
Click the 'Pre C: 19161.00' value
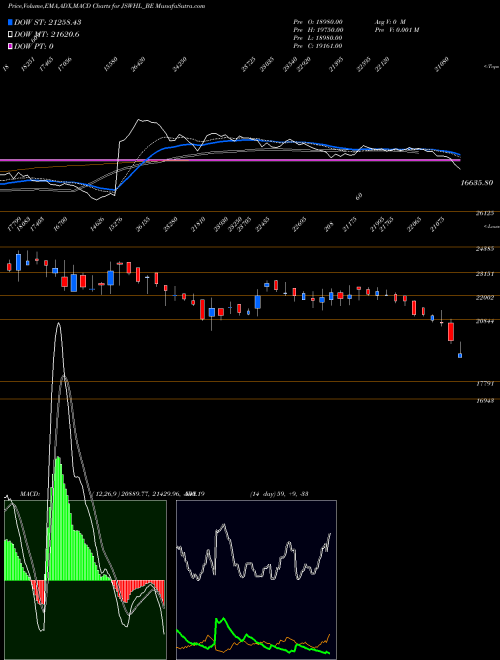(x=318, y=46)
